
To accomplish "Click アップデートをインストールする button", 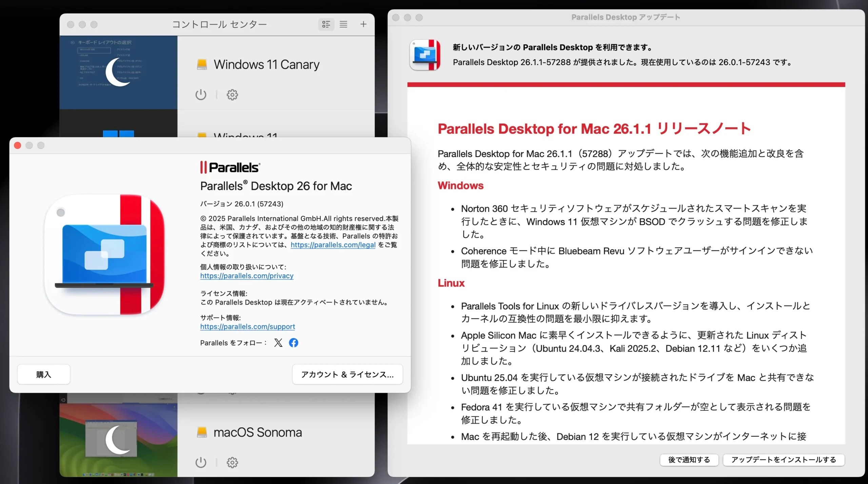I will [x=783, y=460].
